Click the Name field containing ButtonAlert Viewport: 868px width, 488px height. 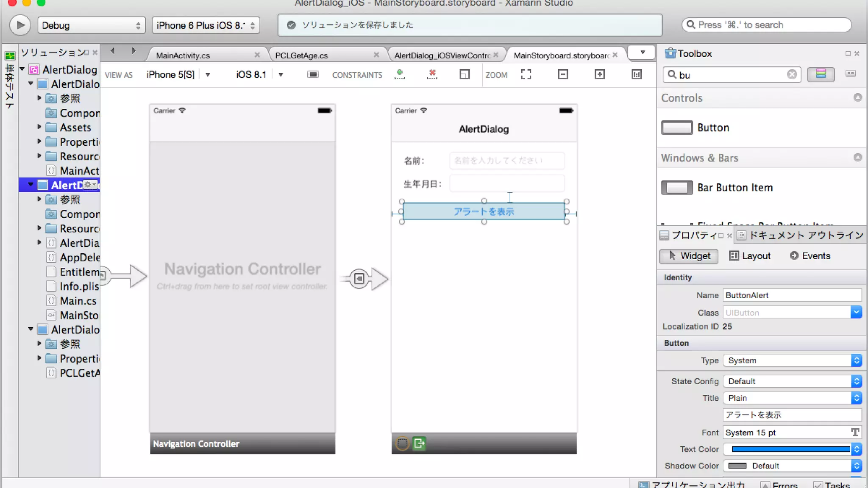(x=792, y=295)
